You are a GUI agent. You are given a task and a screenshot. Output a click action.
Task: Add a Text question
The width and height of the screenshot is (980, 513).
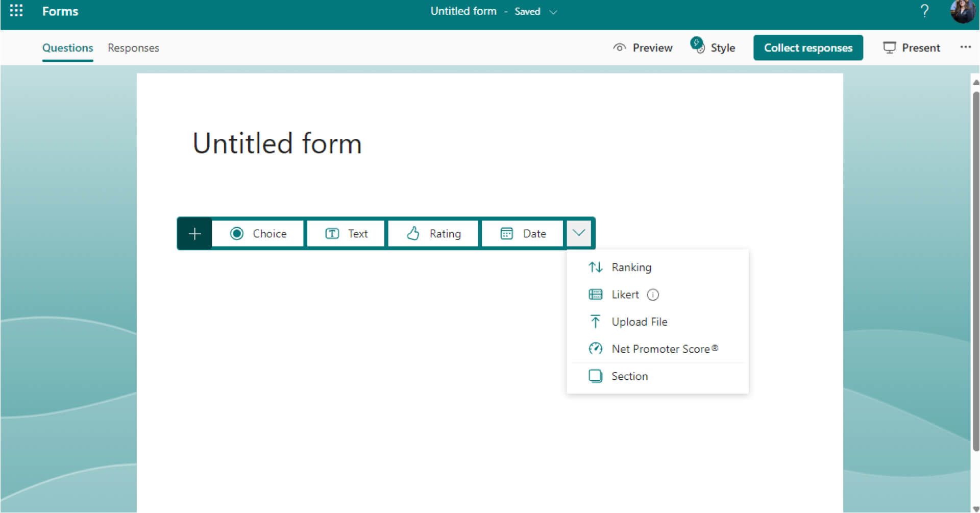pyautogui.click(x=346, y=233)
